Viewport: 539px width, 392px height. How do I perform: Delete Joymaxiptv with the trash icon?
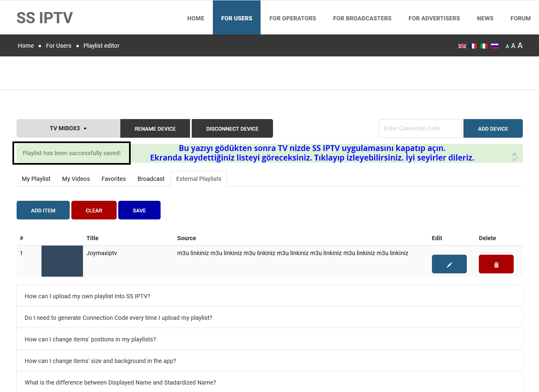[496, 264]
